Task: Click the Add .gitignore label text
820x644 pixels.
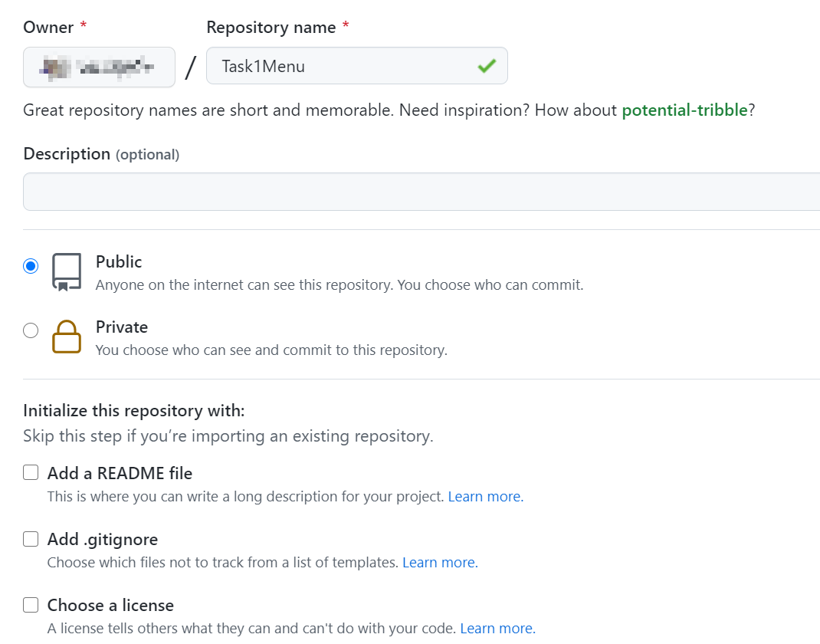Action: [x=103, y=540]
